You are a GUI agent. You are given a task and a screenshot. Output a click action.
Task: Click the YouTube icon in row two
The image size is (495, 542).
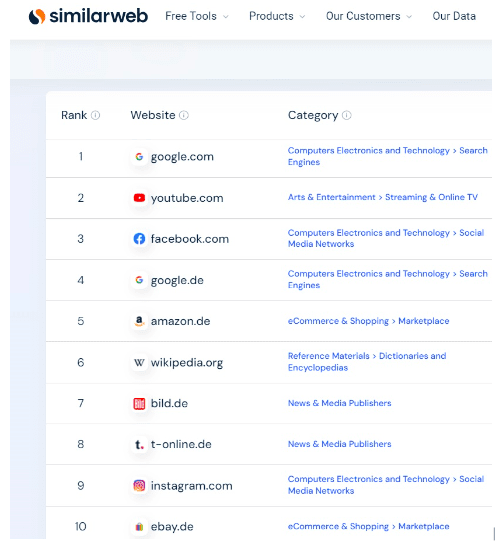click(139, 198)
